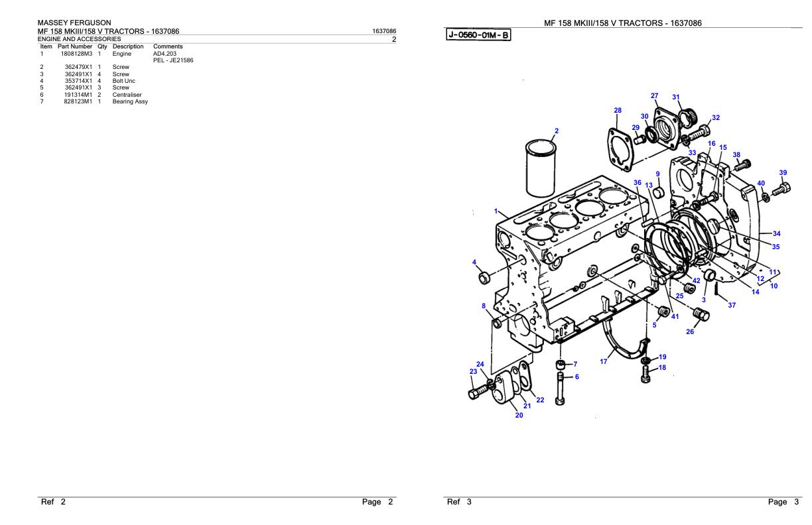Click callout number 37
Image resolution: width=812 pixels, height=525 pixels.
click(732, 306)
